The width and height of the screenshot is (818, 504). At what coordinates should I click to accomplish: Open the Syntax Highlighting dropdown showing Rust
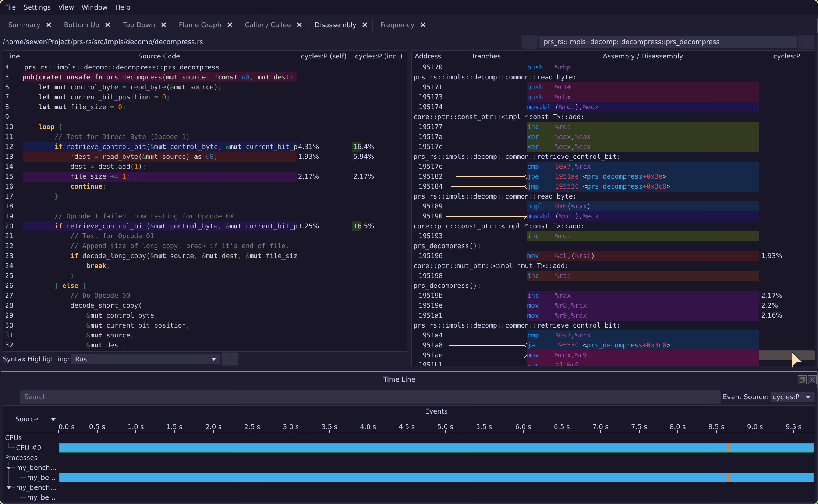point(145,359)
